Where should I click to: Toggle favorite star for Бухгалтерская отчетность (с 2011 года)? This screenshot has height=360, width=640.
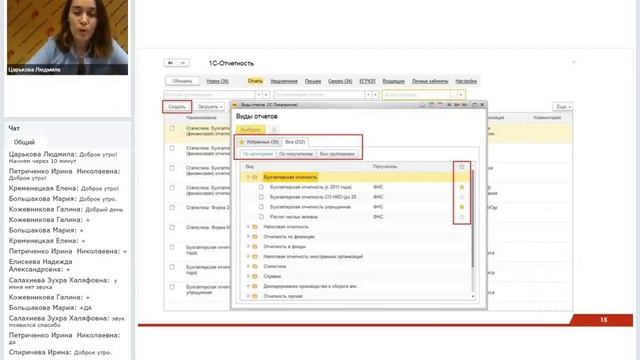tap(462, 187)
